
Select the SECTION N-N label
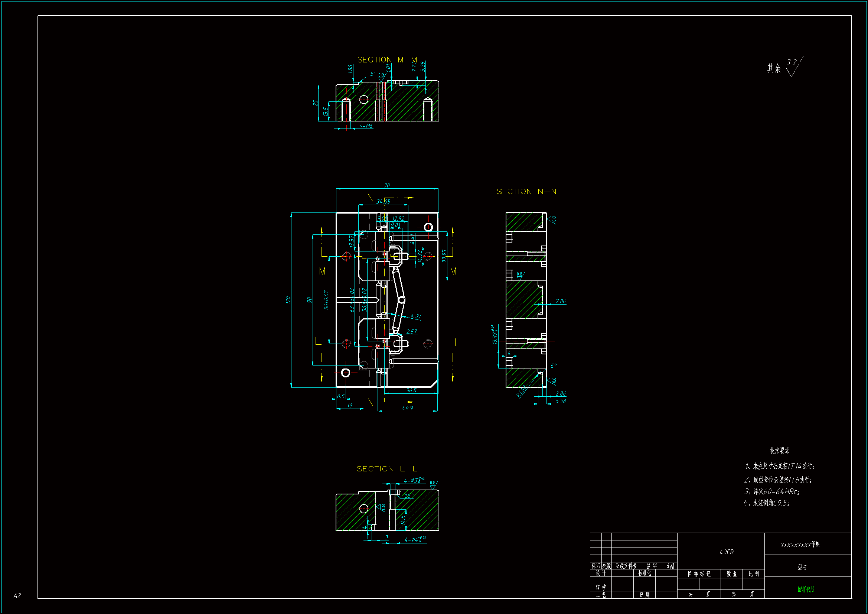[526, 192]
